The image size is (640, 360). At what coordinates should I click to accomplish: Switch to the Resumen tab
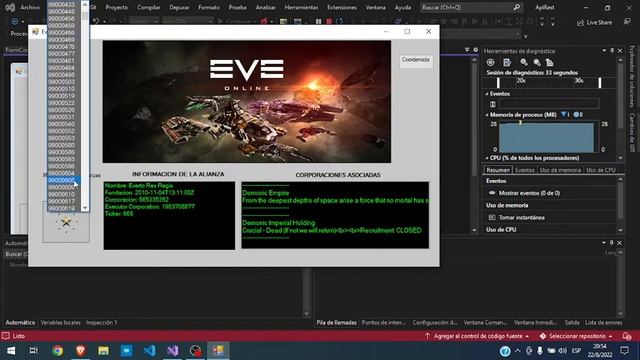[x=498, y=170]
